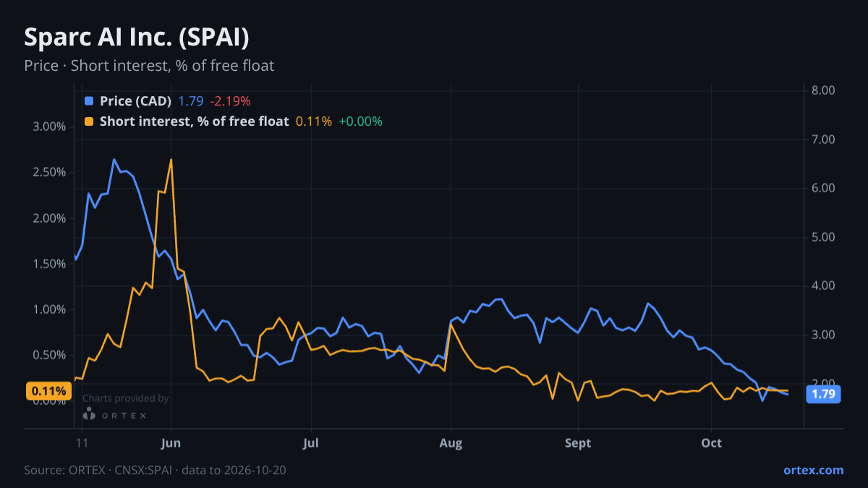Click the 0.11% value in legend

point(314,121)
